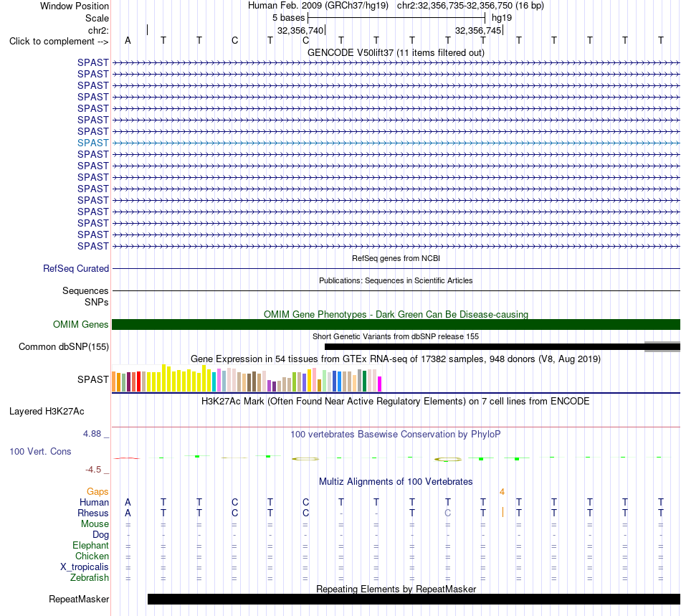Click the ruler position '32,356,745'
The height and width of the screenshot is (616, 681).
pos(478,30)
